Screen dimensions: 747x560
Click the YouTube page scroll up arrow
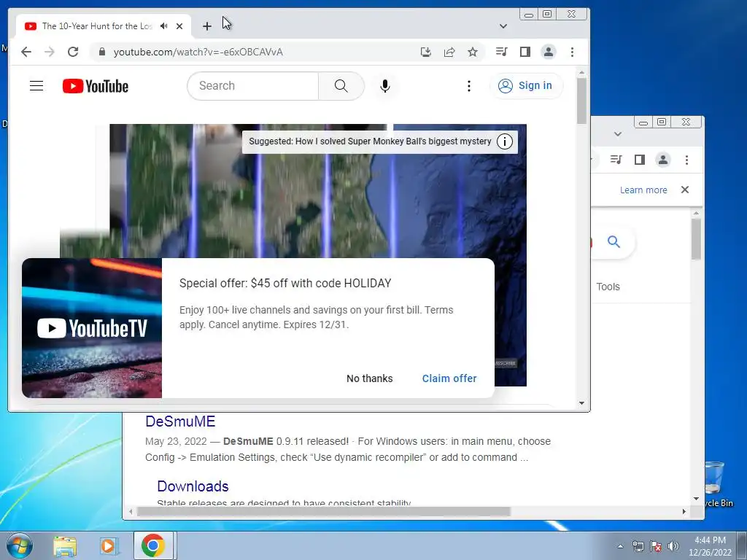(x=581, y=72)
